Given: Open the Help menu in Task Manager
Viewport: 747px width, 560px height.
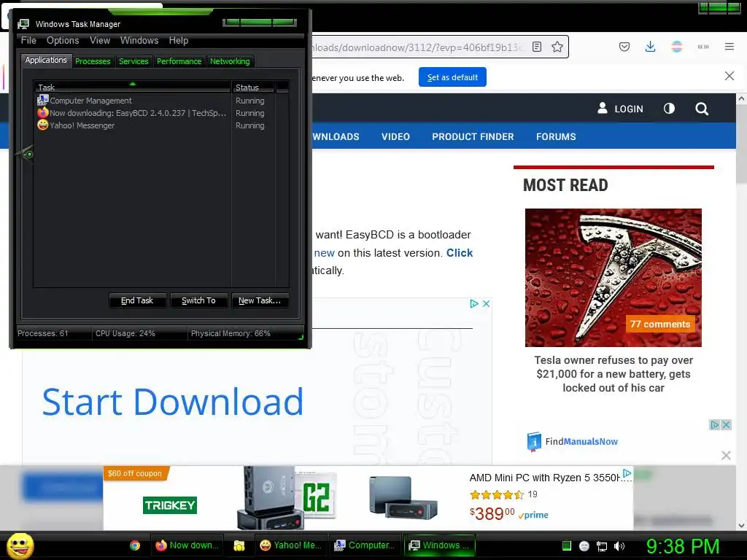Looking at the screenshot, I should 179,41.
